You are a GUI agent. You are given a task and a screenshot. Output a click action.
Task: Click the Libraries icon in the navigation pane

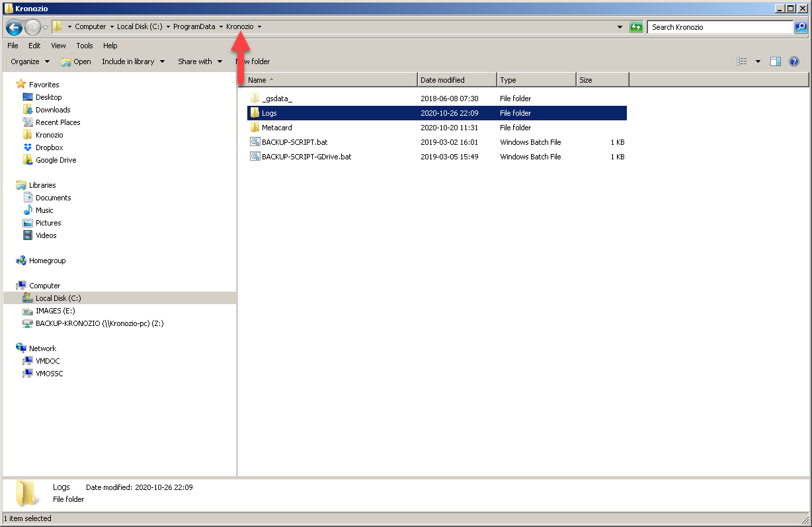click(21, 185)
